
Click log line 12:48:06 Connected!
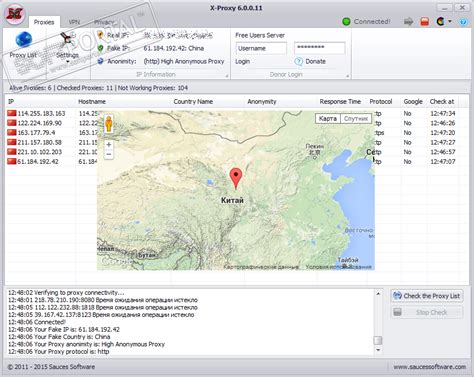37,322
